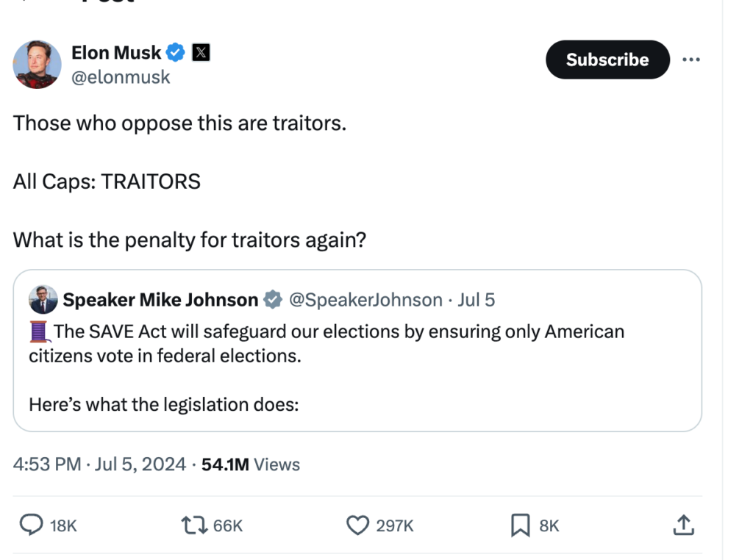Image resolution: width=753 pixels, height=560 pixels.
Task: Open the @elonmusk handle link
Action: coord(121,77)
